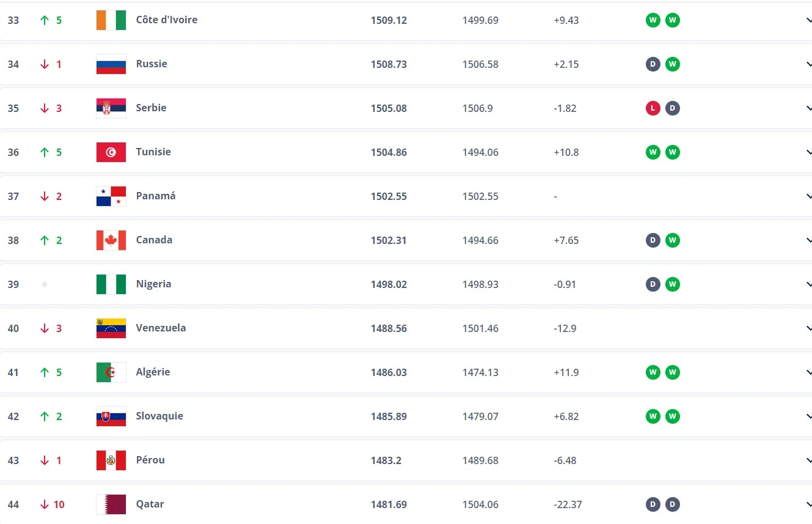
Task: Click Slovaquie's second green W badge
Action: tap(673, 416)
